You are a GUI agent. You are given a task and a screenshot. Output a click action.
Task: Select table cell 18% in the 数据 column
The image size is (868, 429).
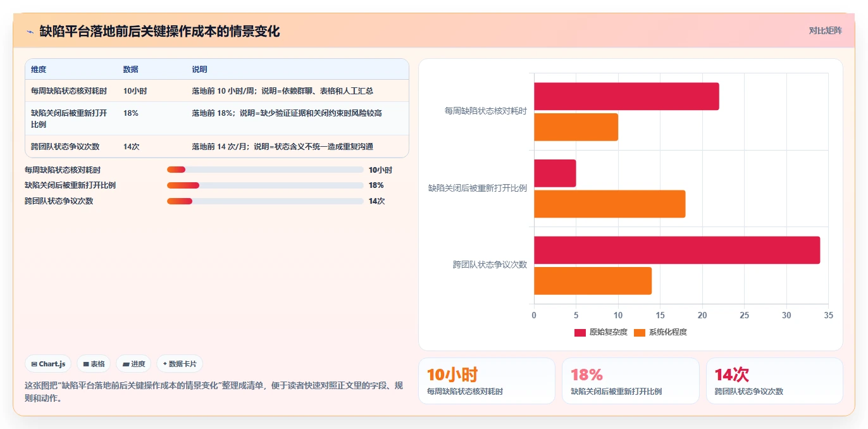coord(131,113)
